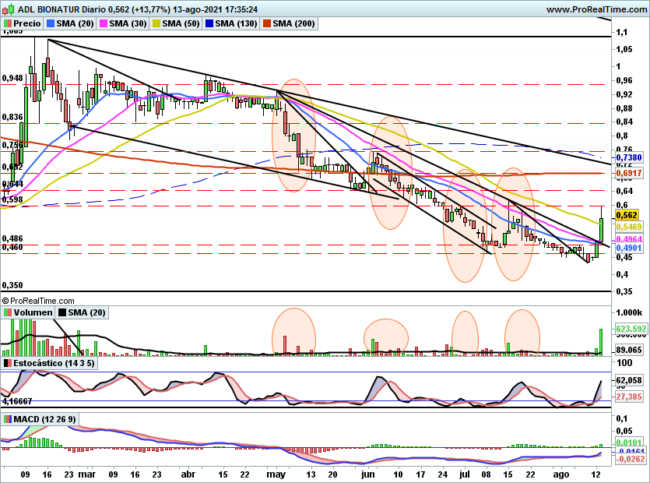Click the SMA 50 value tag 0,5469
This screenshot has width=650, height=483.
coord(629,227)
